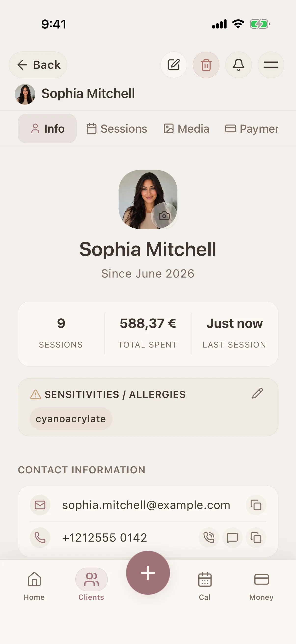Tap the cyanoacrylate allergy tag
This screenshot has height=644, width=296.
[71, 419]
